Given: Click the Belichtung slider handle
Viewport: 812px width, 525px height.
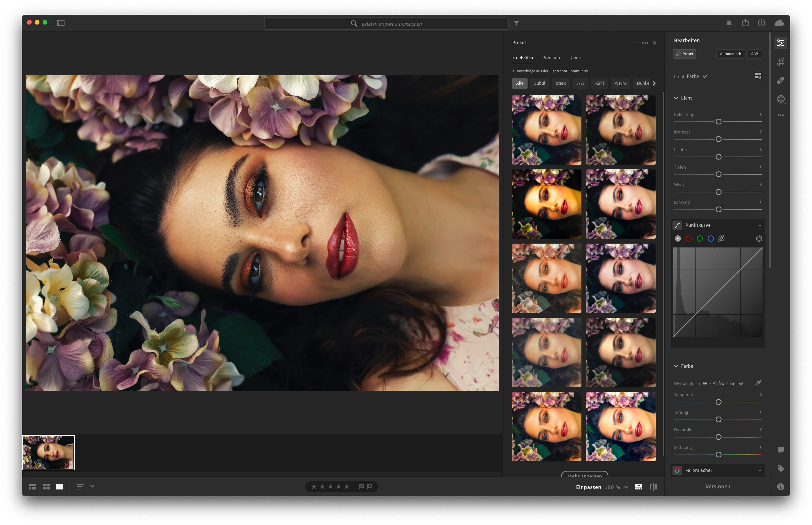Looking at the screenshot, I should pos(718,122).
